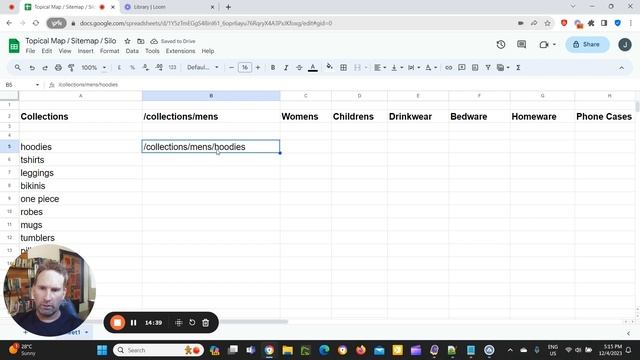Open the zoom 100% dropdown

pos(93,67)
